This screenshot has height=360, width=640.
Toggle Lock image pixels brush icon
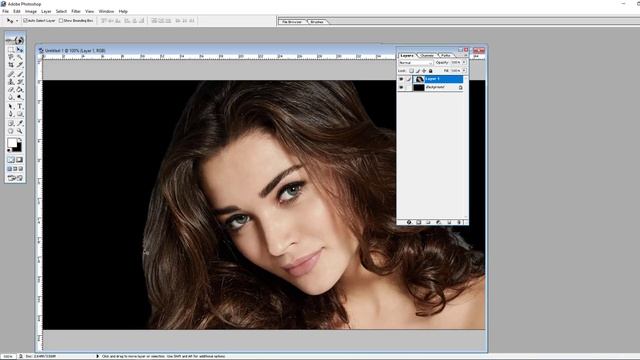pyautogui.click(x=418, y=71)
